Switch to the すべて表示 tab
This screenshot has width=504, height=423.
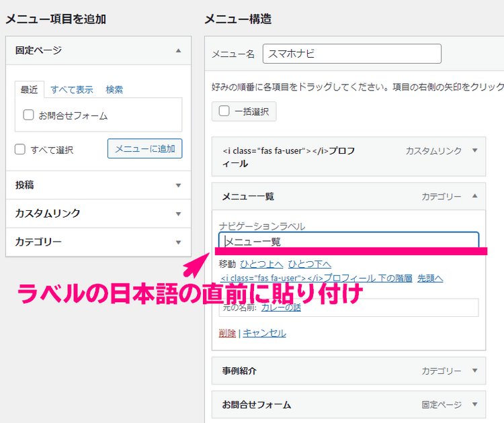point(72,89)
